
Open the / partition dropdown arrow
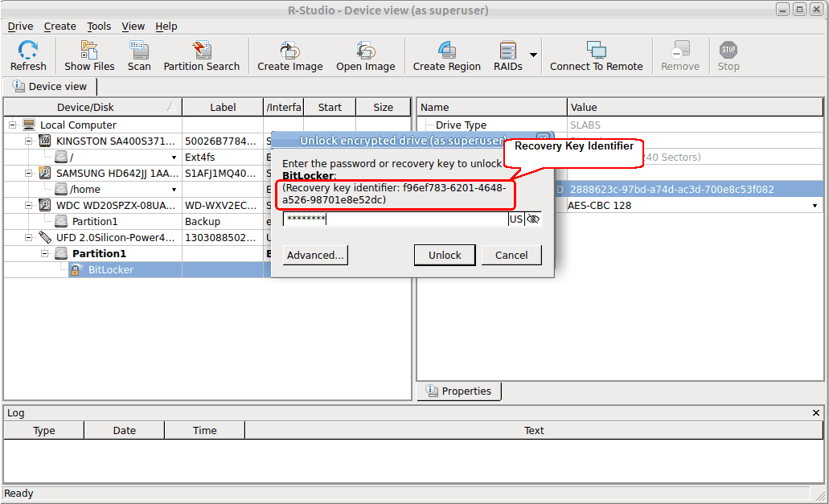[174, 158]
